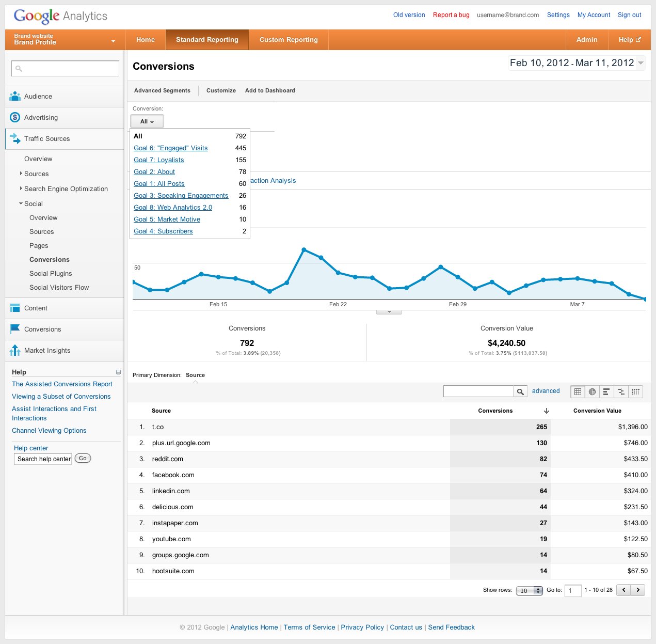Screen dimensions: 656x644
Task: Open Social Plugins report
Action: (x=51, y=273)
